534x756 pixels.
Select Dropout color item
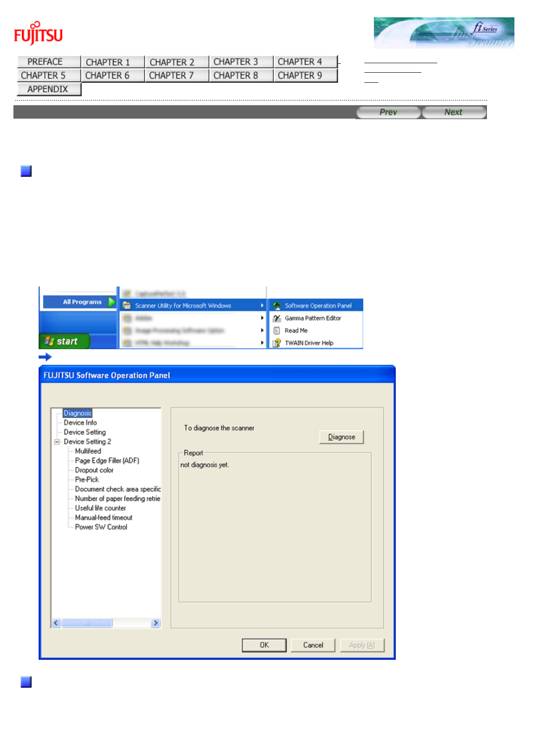pos(94,470)
